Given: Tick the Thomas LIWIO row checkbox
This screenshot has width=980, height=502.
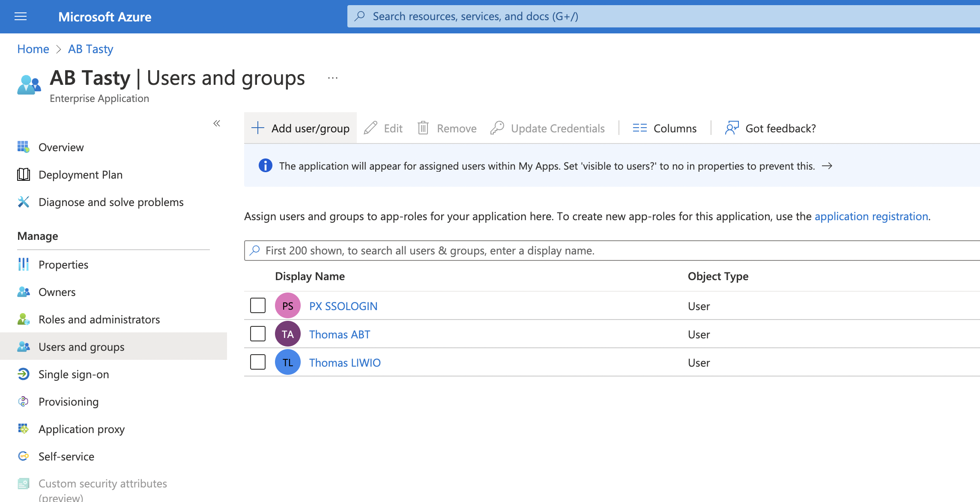Looking at the screenshot, I should coord(258,362).
